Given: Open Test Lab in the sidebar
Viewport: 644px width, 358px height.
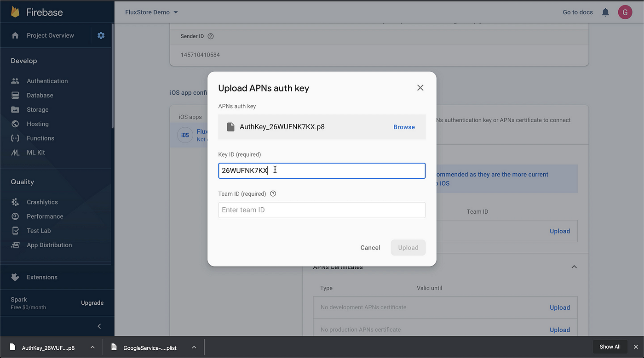Looking at the screenshot, I should 39,231.
